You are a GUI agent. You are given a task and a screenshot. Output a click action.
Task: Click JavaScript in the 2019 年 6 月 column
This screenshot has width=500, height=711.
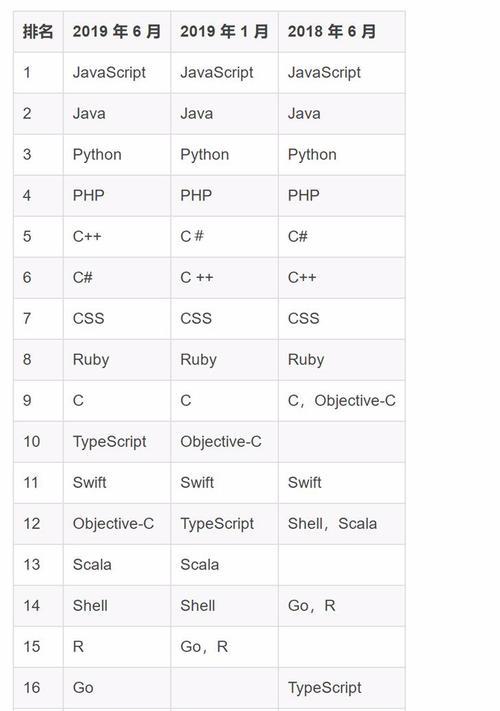pyautogui.click(x=109, y=73)
